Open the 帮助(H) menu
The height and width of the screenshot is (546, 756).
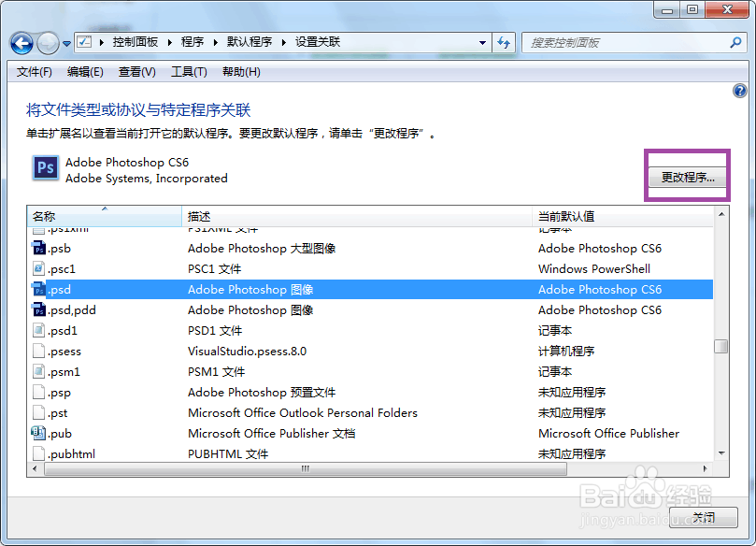click(241, 72)
